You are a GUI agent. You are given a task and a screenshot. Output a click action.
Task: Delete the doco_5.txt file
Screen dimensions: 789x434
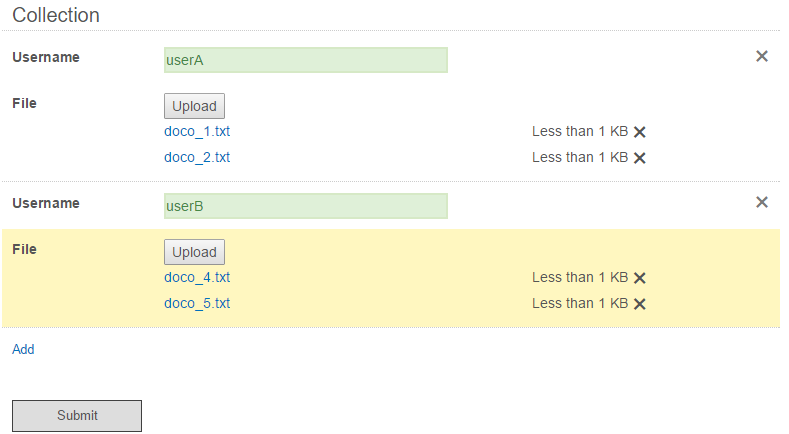(x=640, y=304)
